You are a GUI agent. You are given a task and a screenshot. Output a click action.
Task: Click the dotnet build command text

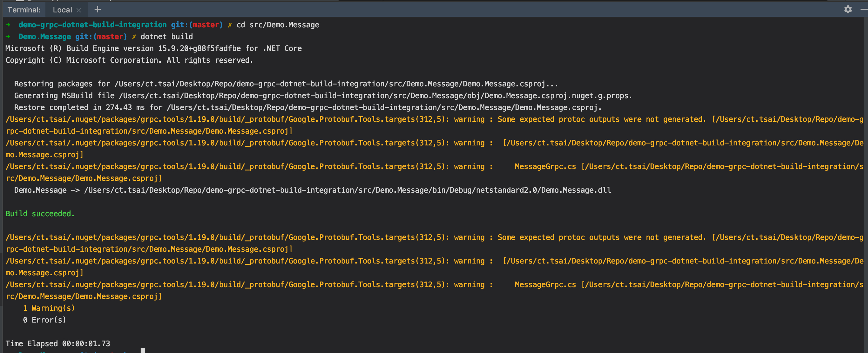(x=166, y=36)
